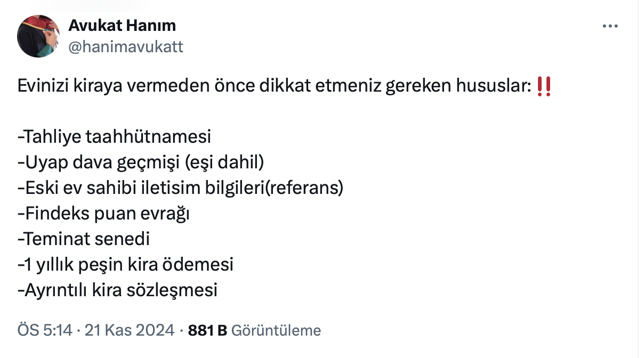This screenshot has width=644, height=358.
Task: Click the red double exclamation emoji
Action: (544, 86)
